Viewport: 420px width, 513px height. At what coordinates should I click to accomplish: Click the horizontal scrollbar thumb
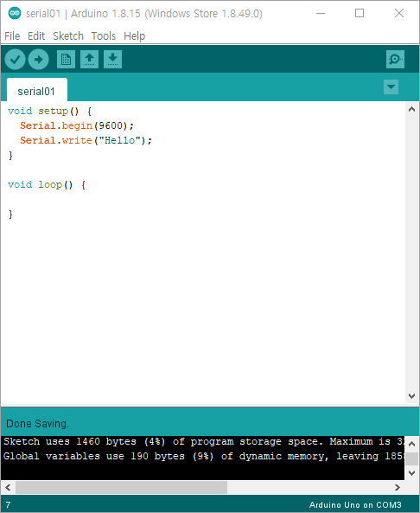121,488
